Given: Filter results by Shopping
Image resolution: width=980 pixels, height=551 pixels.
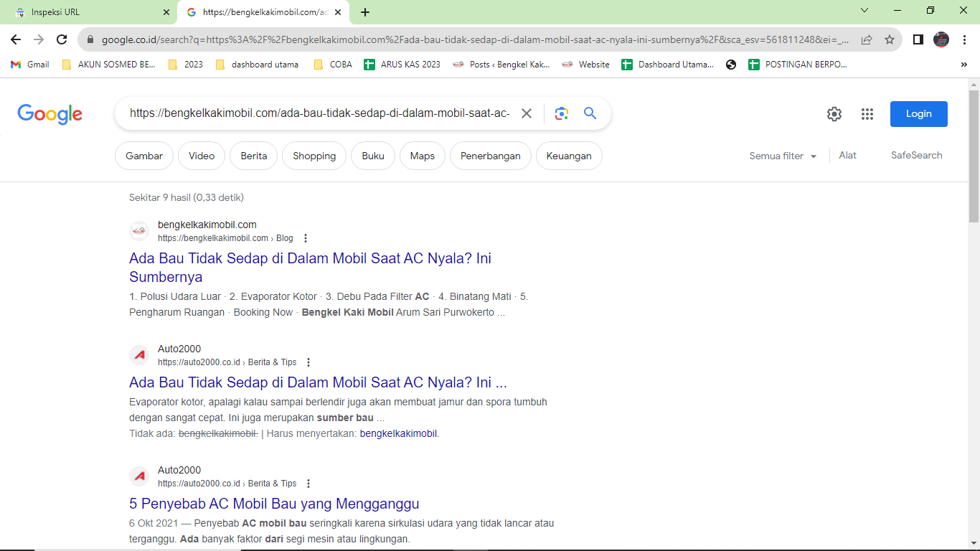Looking at the screenshot, I should pos(314,156).
